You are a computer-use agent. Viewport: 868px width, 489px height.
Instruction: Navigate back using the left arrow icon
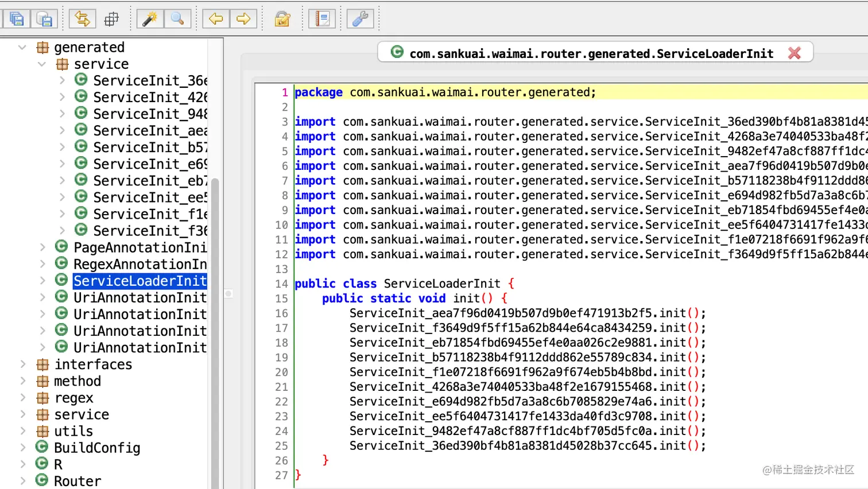pyautogui.click(x=215, y=18)
